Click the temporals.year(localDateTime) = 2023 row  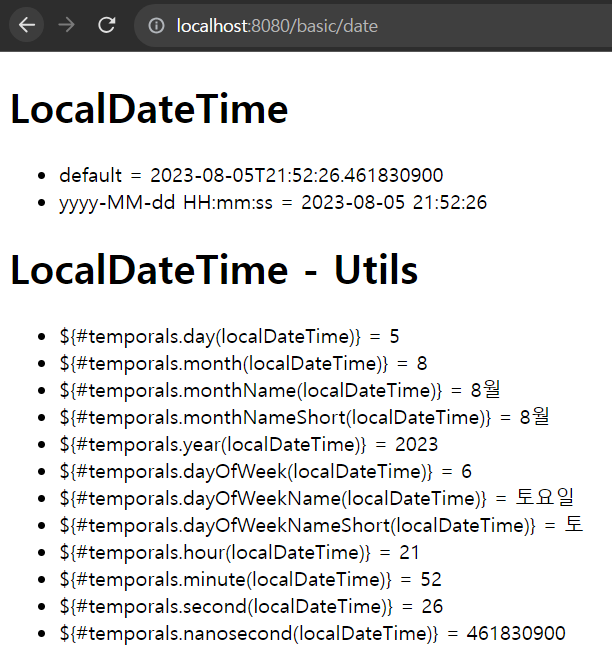(x=249, y=444)
